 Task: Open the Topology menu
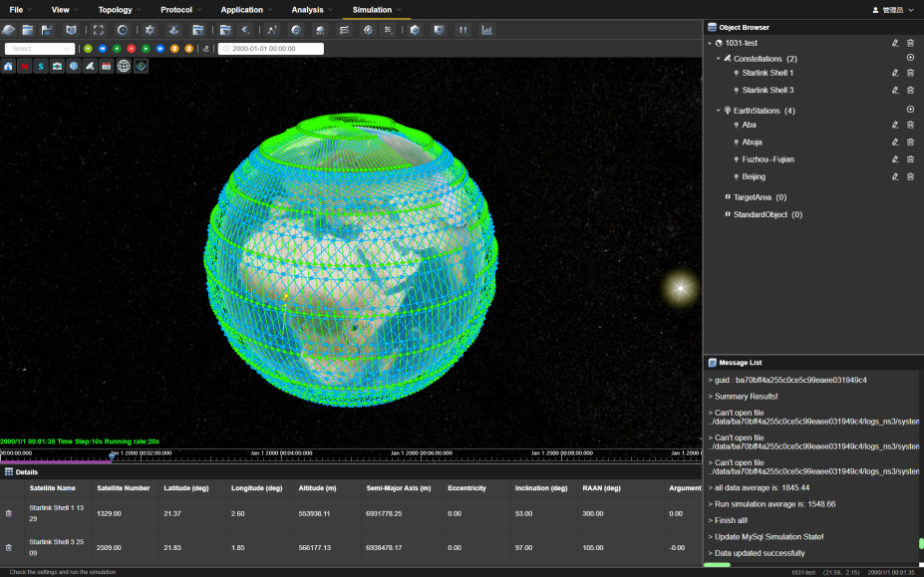click(x=116, y=10)
